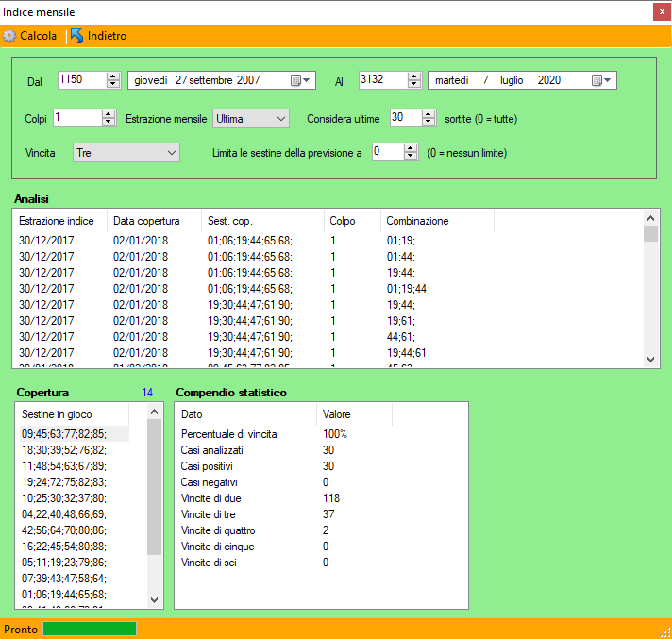Click 7 luglio 2020 date field

pyautogui.click(x=523, y=80)
